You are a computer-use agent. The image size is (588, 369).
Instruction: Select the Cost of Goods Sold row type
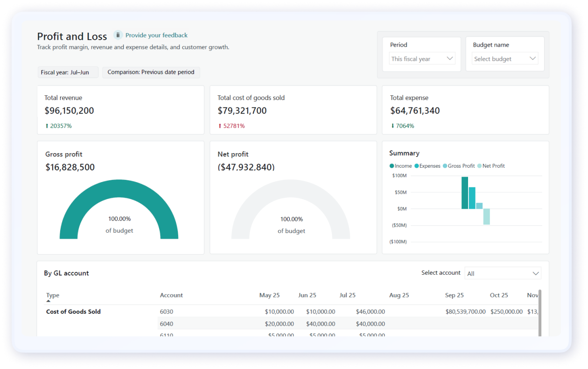coord(73,312)
